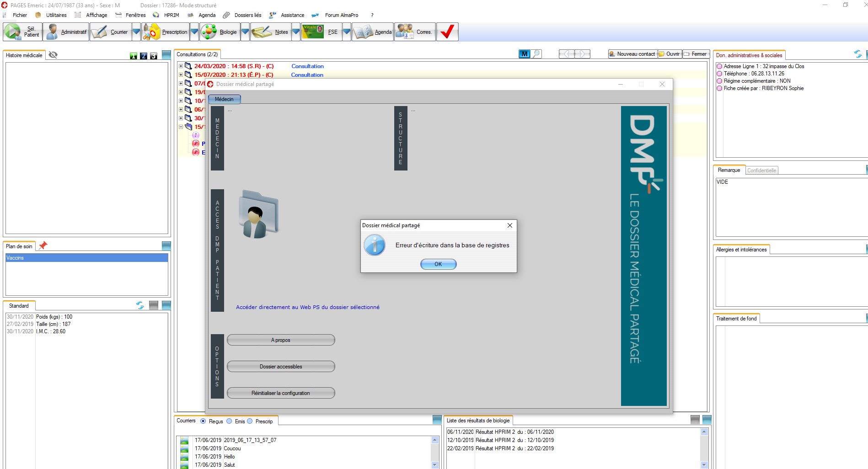Open the Biologie toolbar icon

click(x=209, y=32)
